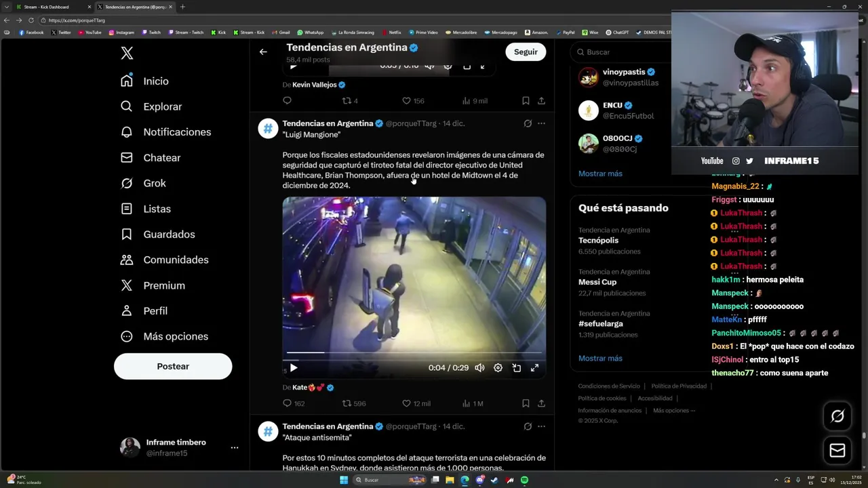
Task: Go to Perfil page
Action: 144,311
